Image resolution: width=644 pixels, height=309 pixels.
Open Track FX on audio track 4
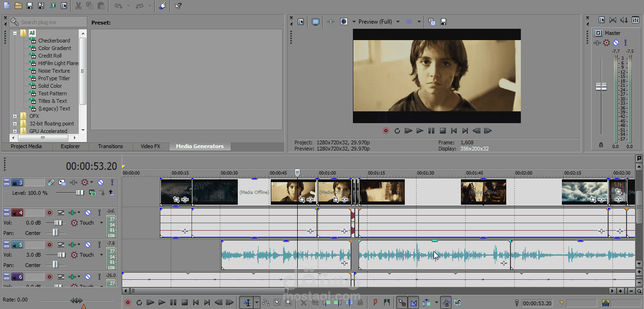72,213
